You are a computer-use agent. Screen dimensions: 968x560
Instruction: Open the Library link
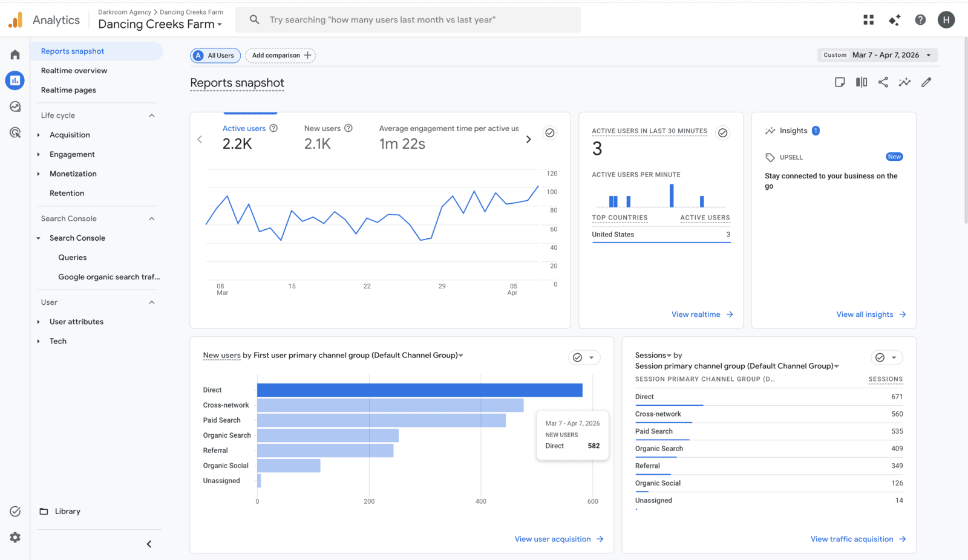tap(67, 512)
